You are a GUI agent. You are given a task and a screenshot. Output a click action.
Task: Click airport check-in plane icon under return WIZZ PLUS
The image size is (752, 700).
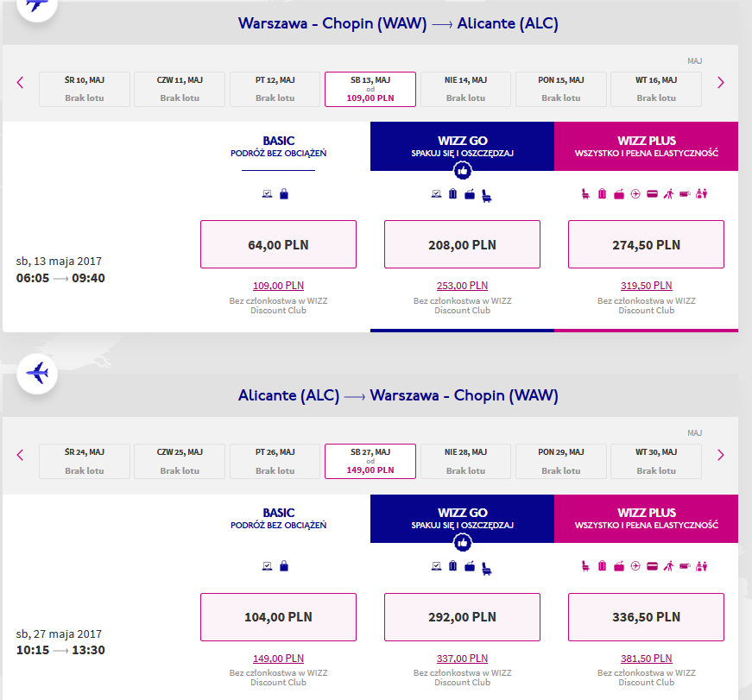click(635, 565)
